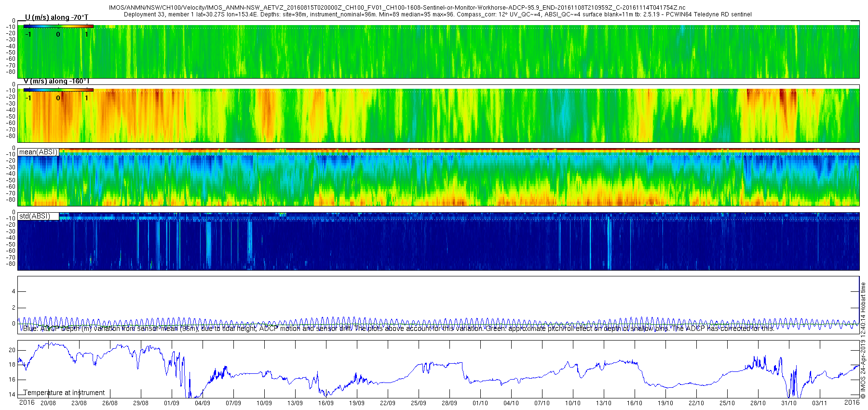Image resolution: width=868 pixels, height=410 pixels.
Task: Click the '01/10' date tick label
Action: pyautogui.click(x=480, y=403)
